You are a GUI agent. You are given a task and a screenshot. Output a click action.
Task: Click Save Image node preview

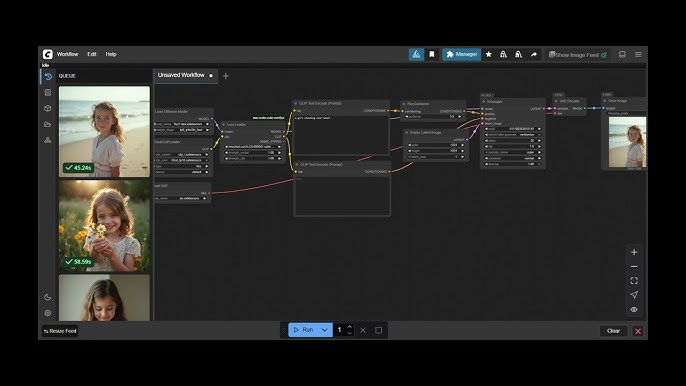point(627,142)
